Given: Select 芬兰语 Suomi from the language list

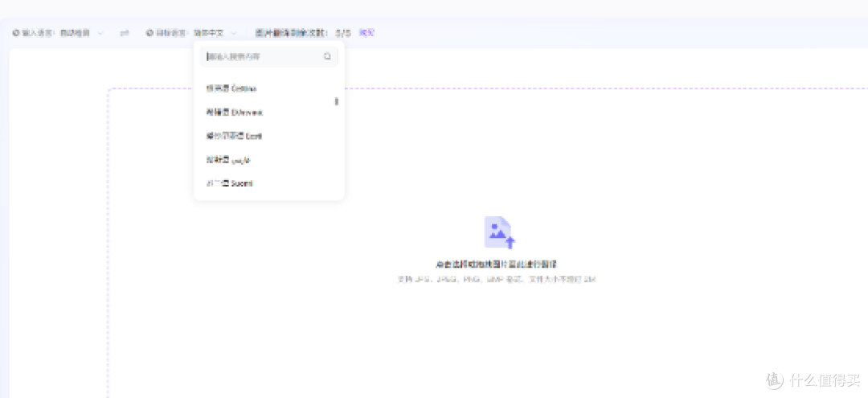Looking at the screenshot, I should (x=269, y=183).
